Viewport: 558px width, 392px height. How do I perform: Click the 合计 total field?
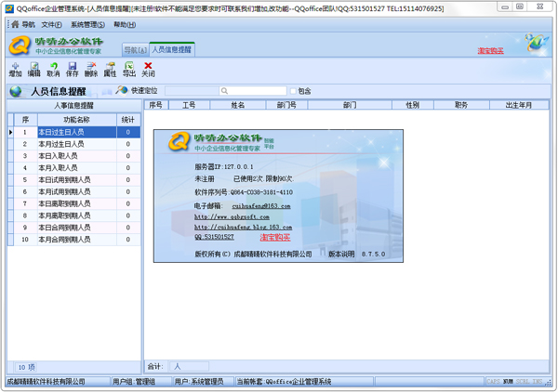[189, 366]
